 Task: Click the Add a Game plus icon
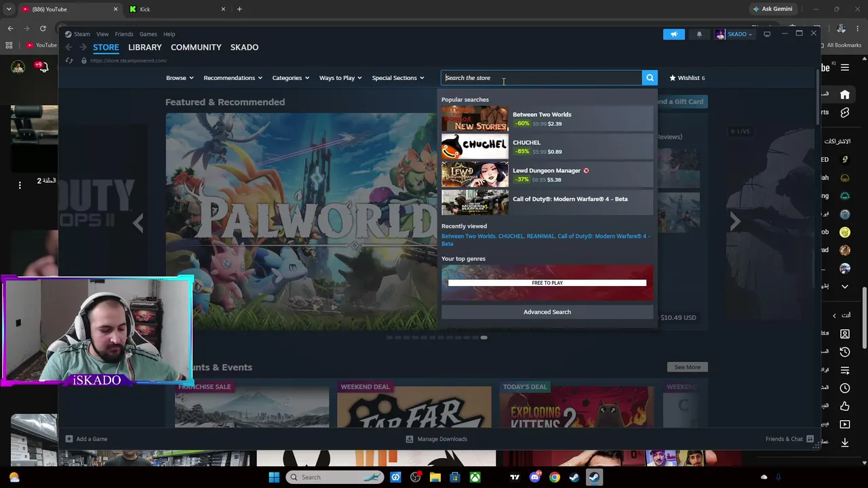click(68, 439)
